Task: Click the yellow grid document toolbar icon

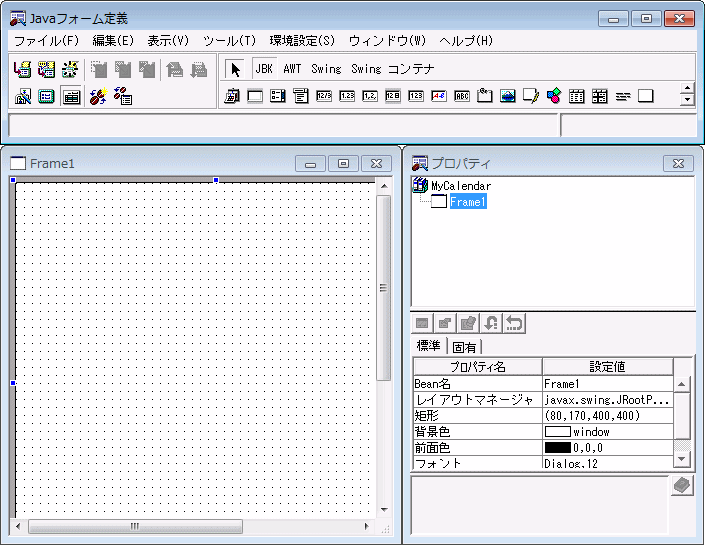Action: pos(46,69)
